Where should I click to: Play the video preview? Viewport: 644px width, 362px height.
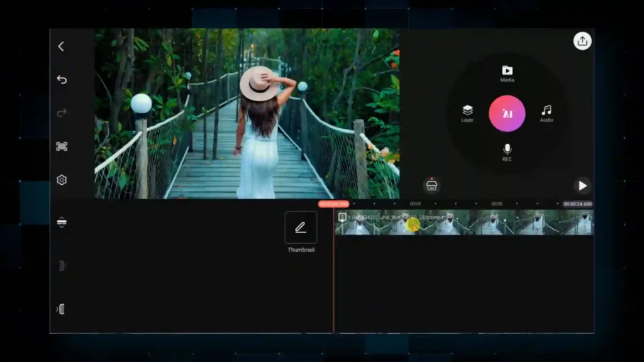pyautogui.click(x=582, y=185)
